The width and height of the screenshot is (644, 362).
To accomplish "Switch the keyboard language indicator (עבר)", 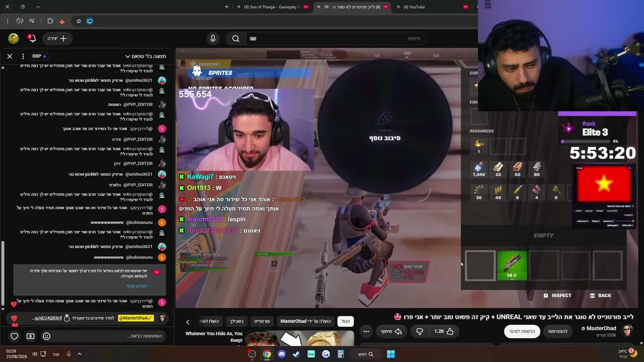I will (x=55, y=354).
